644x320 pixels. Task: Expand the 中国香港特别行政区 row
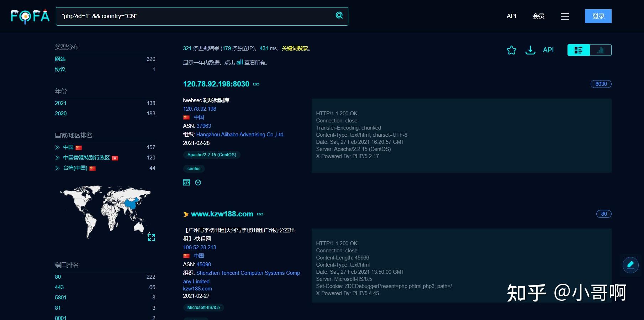click(57, 158)
